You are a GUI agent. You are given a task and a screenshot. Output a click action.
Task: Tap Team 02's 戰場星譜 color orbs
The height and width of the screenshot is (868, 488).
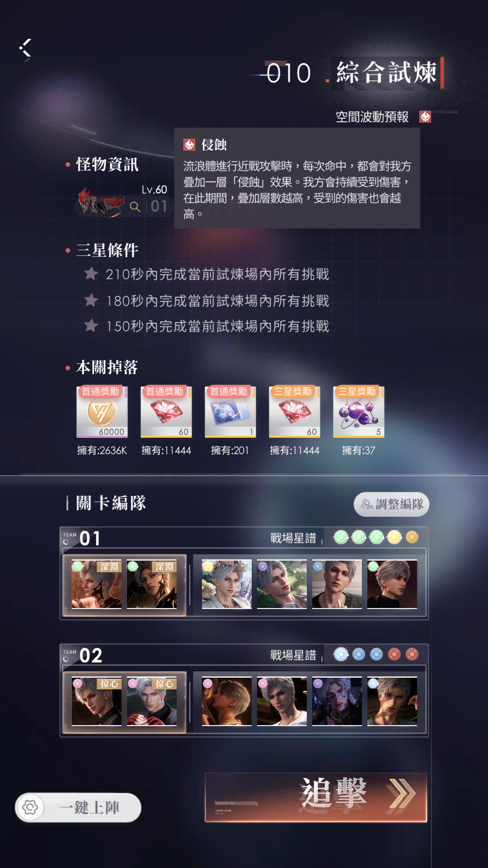coord(376,654)
